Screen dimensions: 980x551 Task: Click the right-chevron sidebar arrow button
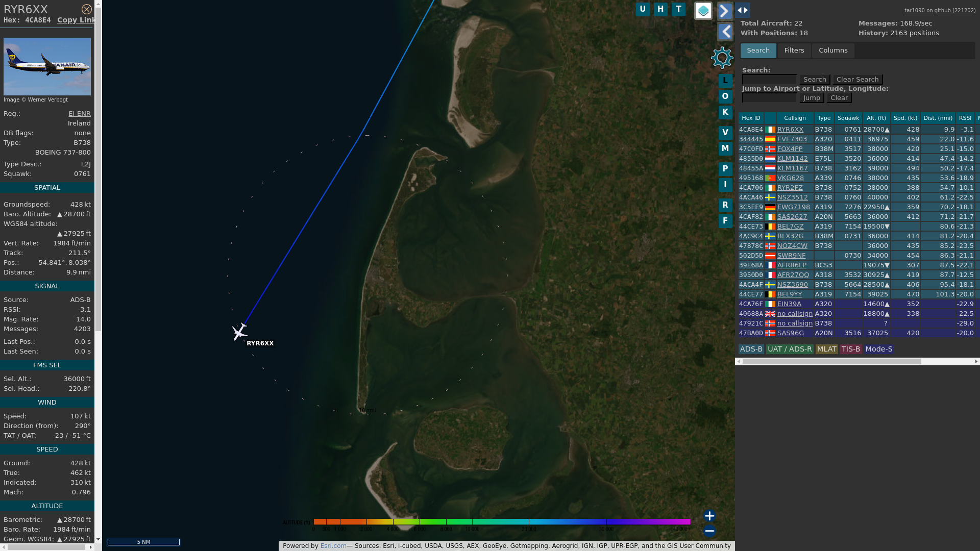[725, 11]
